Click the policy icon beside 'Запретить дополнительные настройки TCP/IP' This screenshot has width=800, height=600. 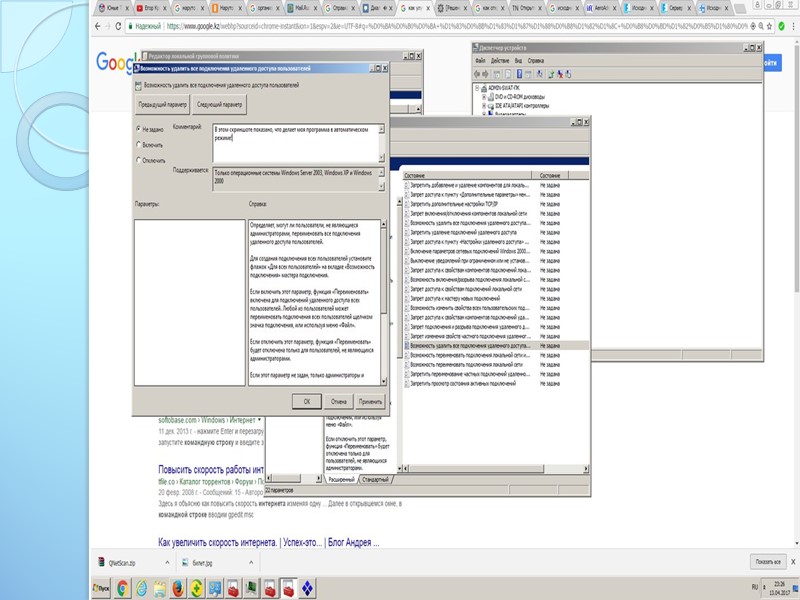coord(407,204)
